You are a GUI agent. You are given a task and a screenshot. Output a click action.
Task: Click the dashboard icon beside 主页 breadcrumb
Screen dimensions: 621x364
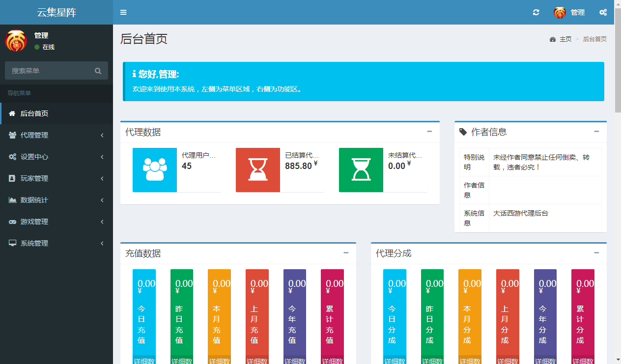(553, 39)
